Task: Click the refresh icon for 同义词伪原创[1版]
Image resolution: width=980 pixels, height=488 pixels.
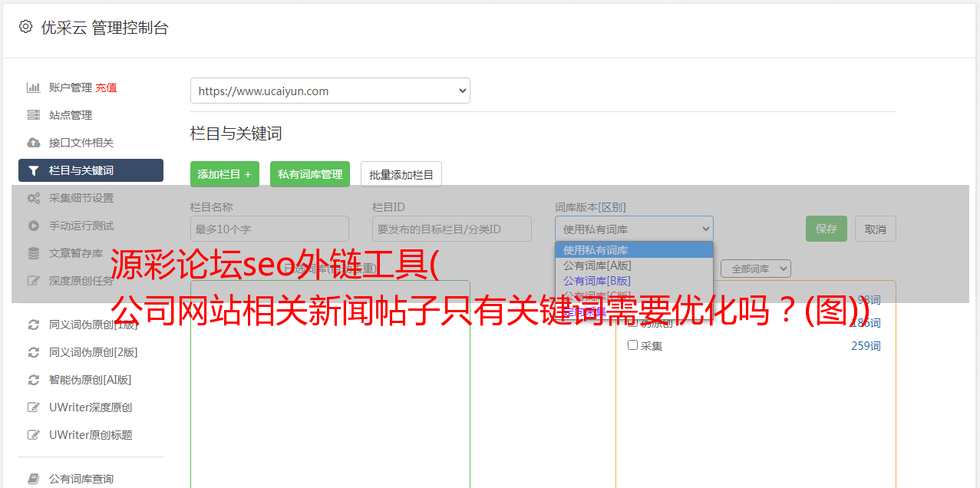Action: coord(33,325)
